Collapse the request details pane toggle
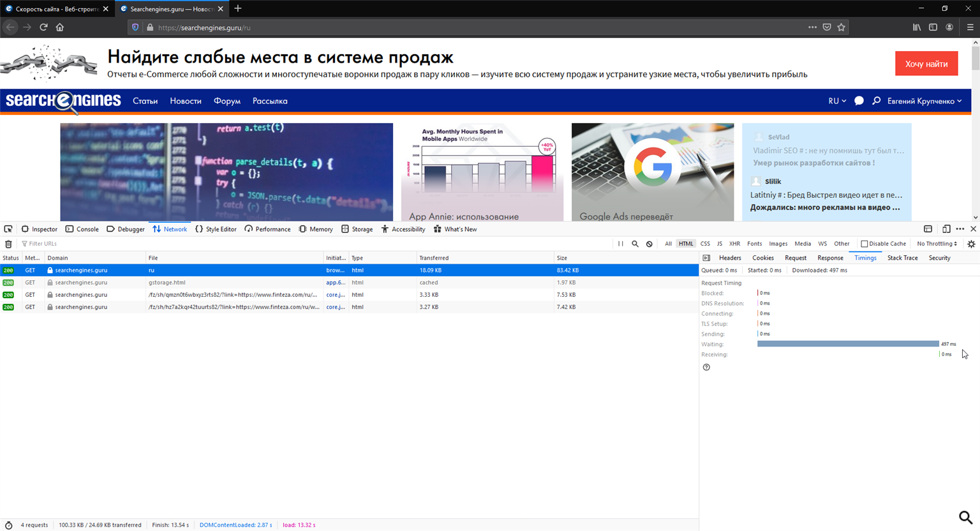Viewport: 980px width, 531px height. pos(706,258)
